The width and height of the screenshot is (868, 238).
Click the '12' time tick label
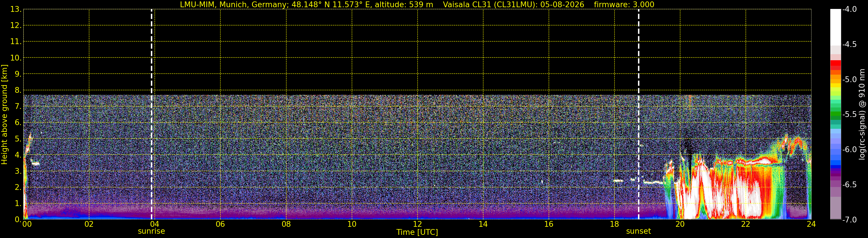click(x=417, y=224)
